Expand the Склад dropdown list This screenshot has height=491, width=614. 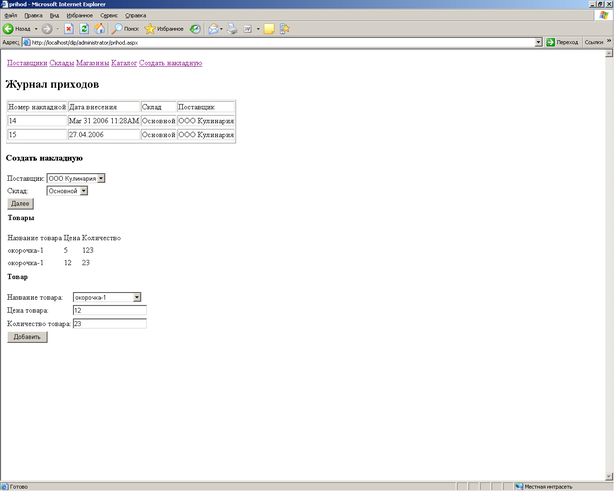click(84, 191)
